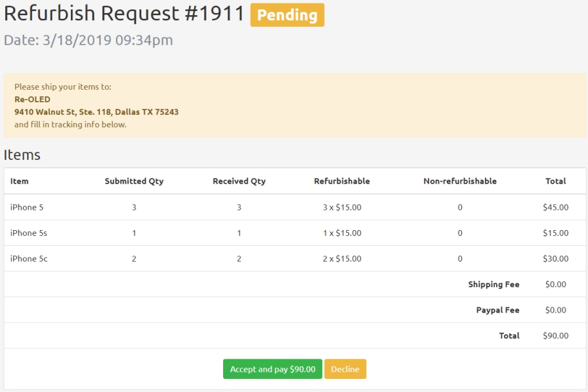Click the Submitted Qty column header
This screenshot has width=588, height=392.
(x=134, y=181)
